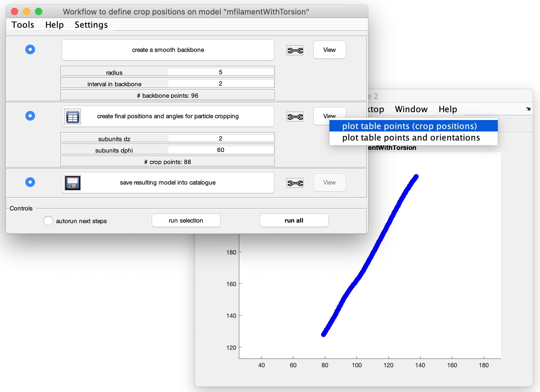Click x-axis tick label 100 in plot
Image resolution: width=540 pixels, height=392 pixels.
[x=357, y=365]
